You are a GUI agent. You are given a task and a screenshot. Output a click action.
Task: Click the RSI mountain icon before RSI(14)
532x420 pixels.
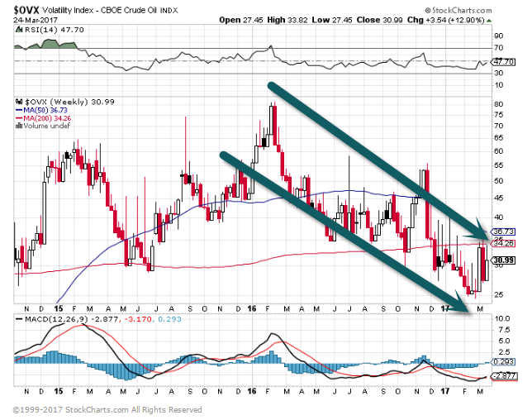19,30
